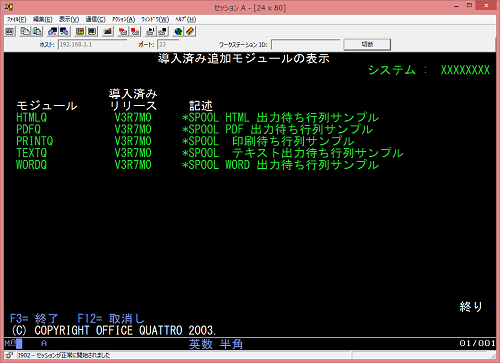Image resolution: width=500 pixels, height=363 pixels.
Task: Open the 編集(E) menu
Action: point(43,19)
